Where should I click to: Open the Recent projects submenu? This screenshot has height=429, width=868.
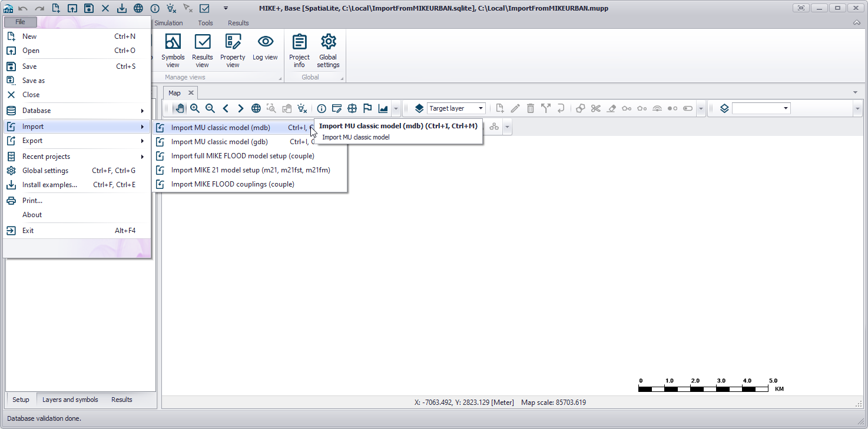pos(77,157)
